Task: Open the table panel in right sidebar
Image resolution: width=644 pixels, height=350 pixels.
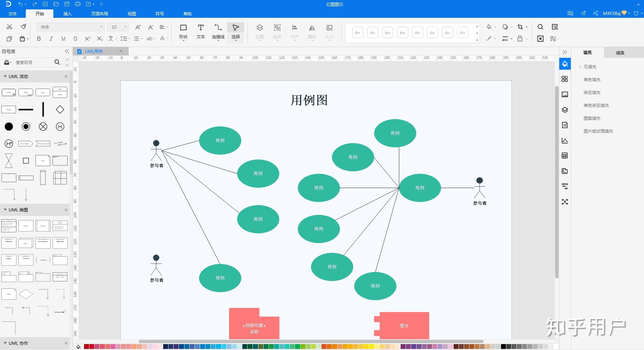Action: [x=565, y=156]
